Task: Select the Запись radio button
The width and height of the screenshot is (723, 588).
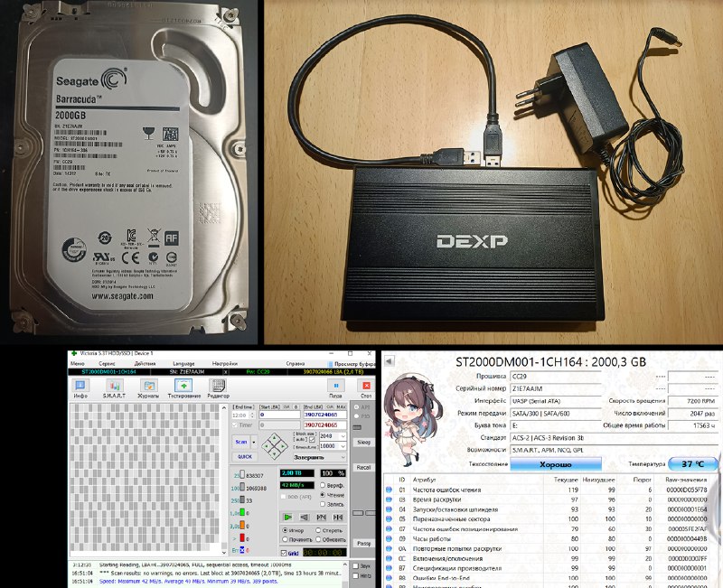Action: point(323,504)
